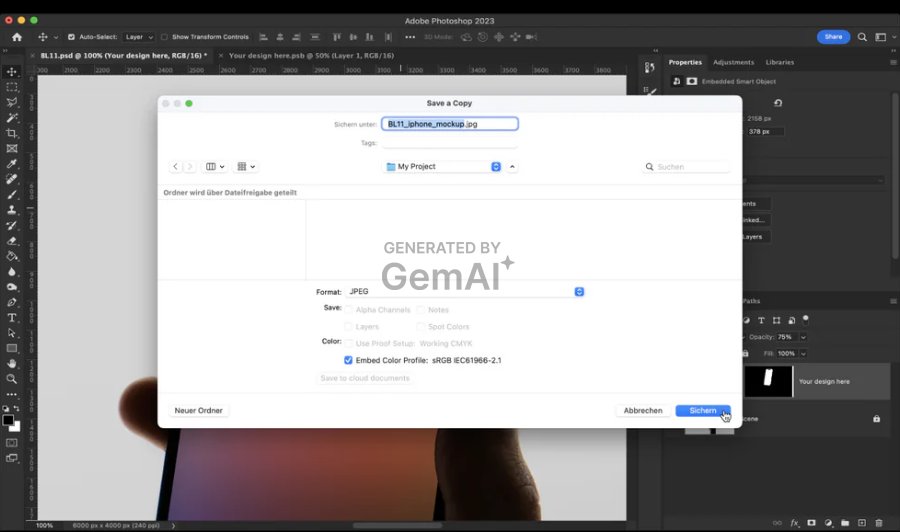Open the Format JPEG dropdown
900x532 pixels.
(465, 292)
